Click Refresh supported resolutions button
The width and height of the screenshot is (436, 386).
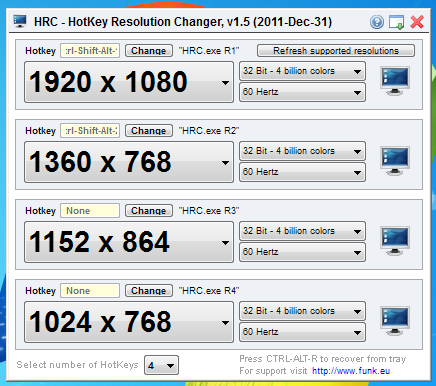336,51
